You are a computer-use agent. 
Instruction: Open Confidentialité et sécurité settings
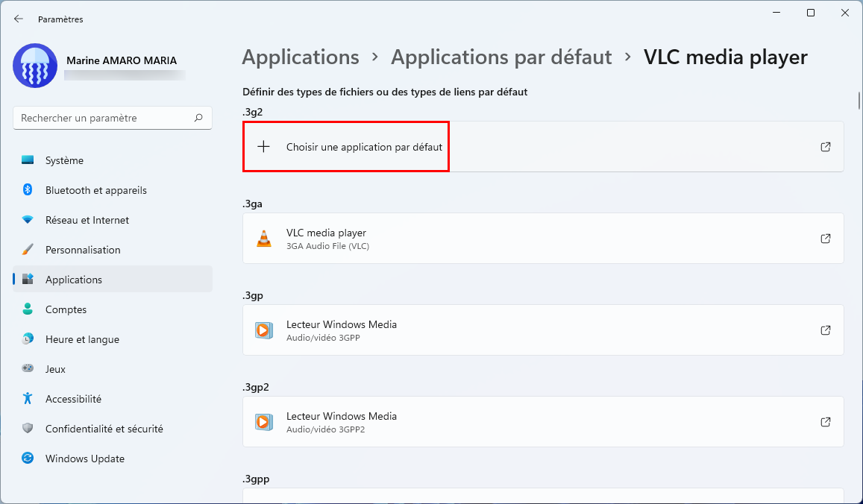[x=113, y=428]
